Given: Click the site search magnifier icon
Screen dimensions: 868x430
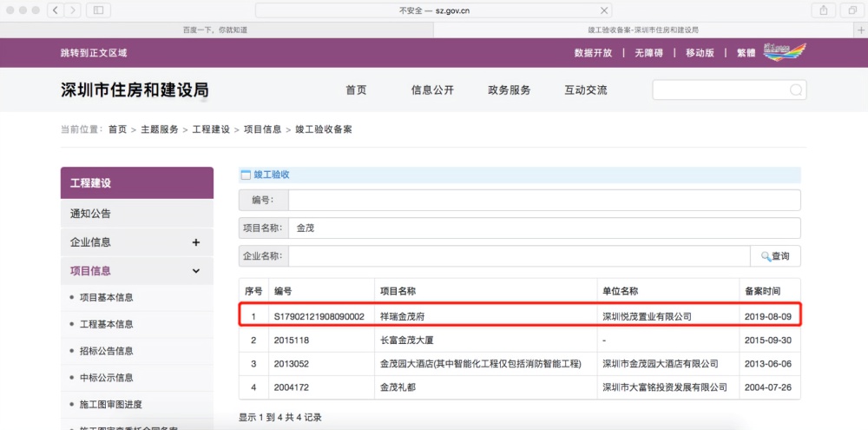Looking at the screenshot, I should pos(795,90).
